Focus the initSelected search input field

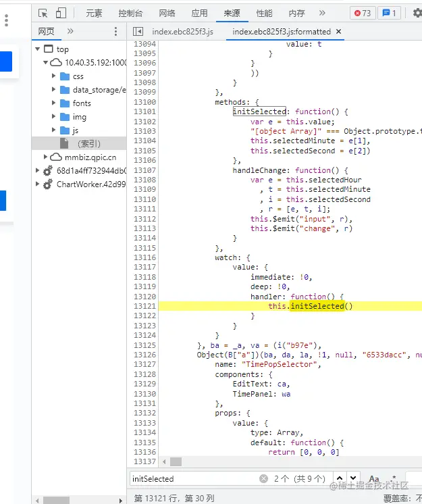194,478
